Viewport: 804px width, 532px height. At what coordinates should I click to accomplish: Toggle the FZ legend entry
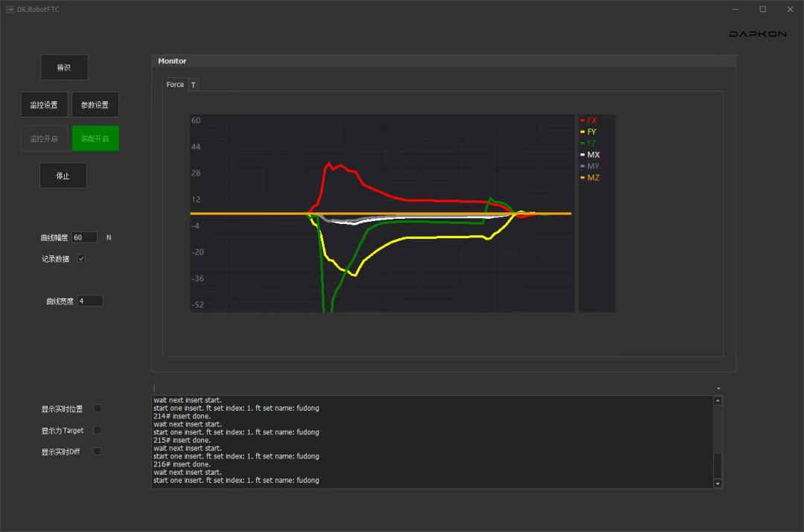click(589, 144)
